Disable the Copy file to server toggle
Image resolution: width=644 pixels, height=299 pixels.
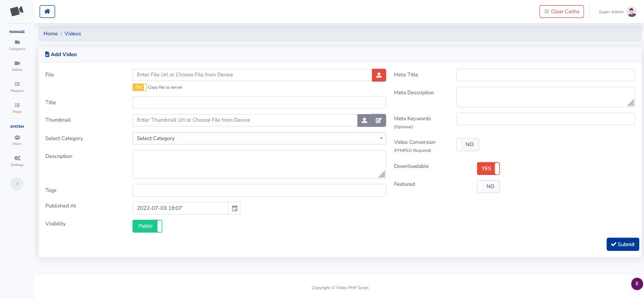point(140,87)
